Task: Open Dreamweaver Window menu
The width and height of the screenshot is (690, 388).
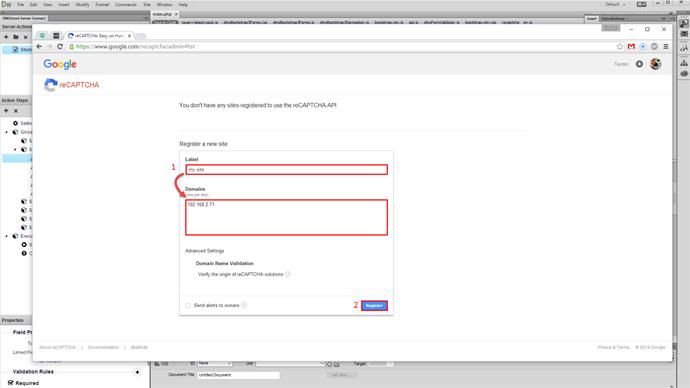Action: point(165,4)
